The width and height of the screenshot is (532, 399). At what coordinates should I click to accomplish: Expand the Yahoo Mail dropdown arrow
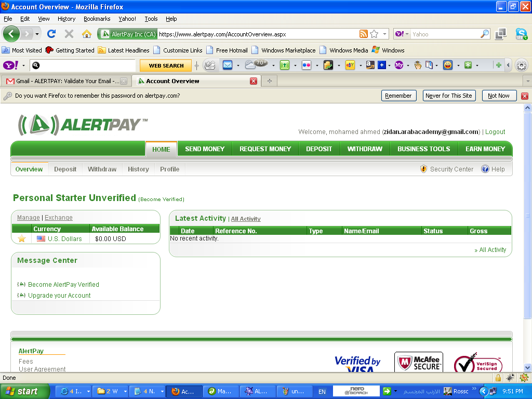pyautogui.click(x=238, y=65)
